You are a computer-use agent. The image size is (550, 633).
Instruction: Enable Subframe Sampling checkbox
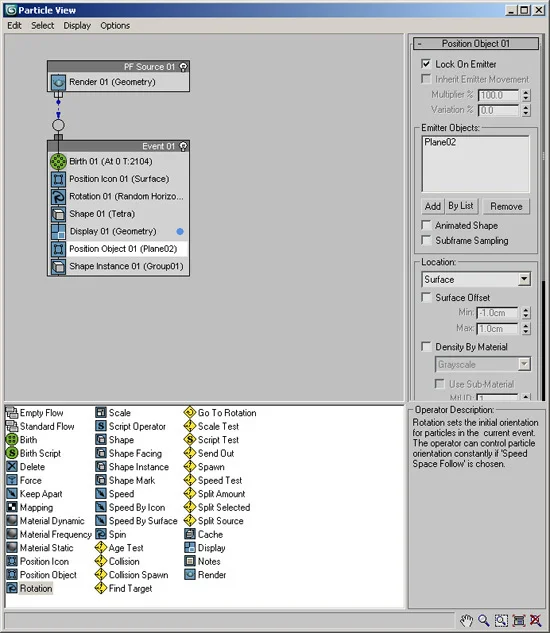(x=426, y=240)
